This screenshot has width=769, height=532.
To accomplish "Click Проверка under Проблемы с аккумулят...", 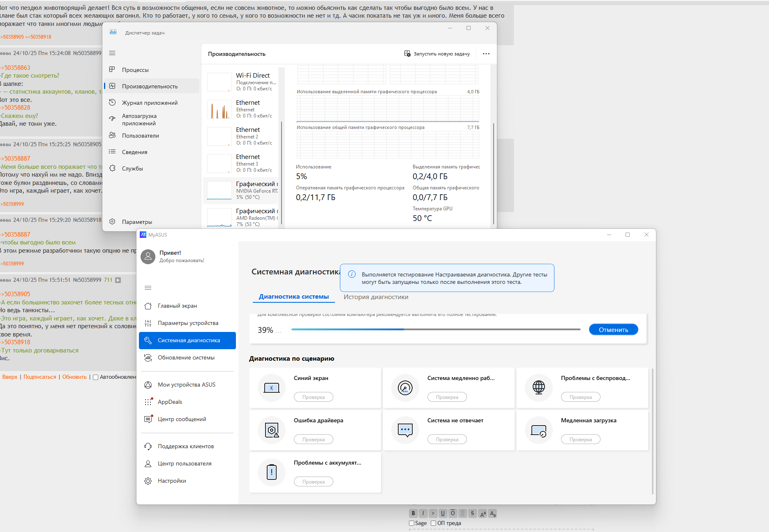I will coord(314,482).
